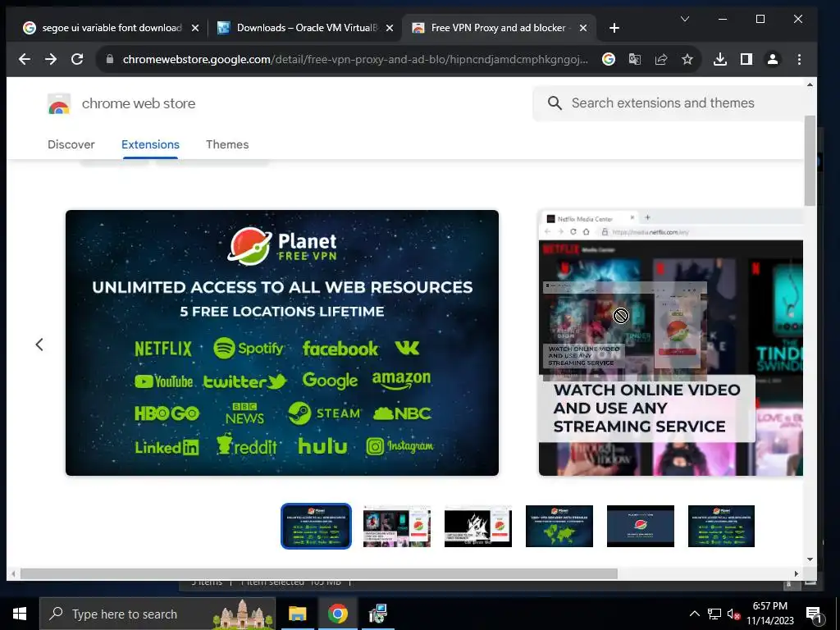Open the Extensions section

(150, 144)
